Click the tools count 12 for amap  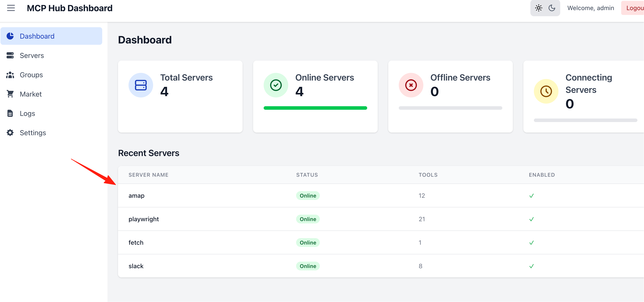click(422, 196)
